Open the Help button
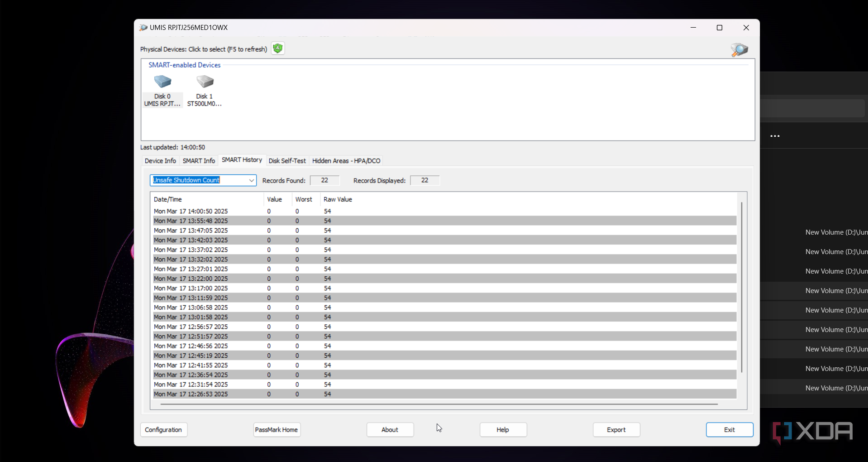This screenshot has width=868, height=462. pyautogui.click(x=503, y=430)
